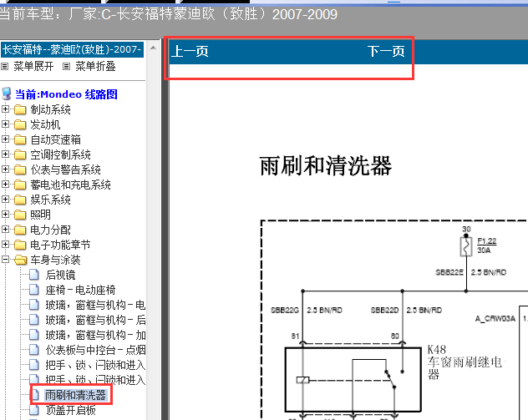Open 玻璃，窗框与机构－电 page

click(95, 305)
